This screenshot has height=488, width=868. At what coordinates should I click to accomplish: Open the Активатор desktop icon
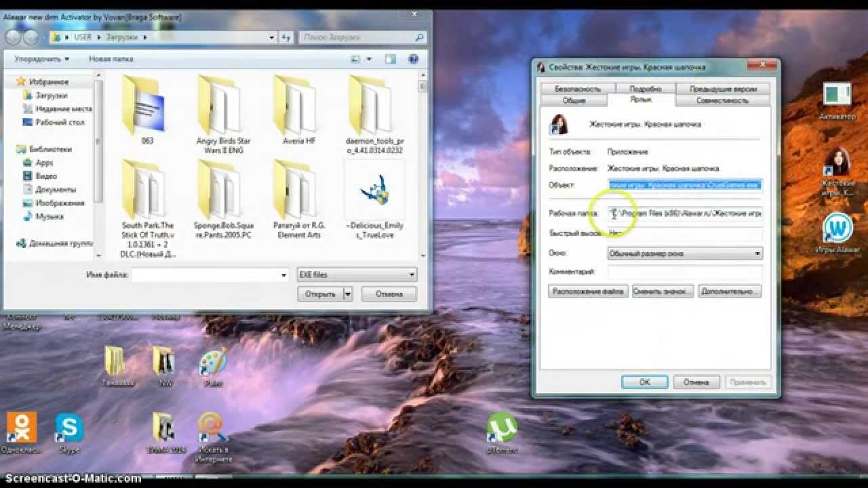click(x=837, y=102)
